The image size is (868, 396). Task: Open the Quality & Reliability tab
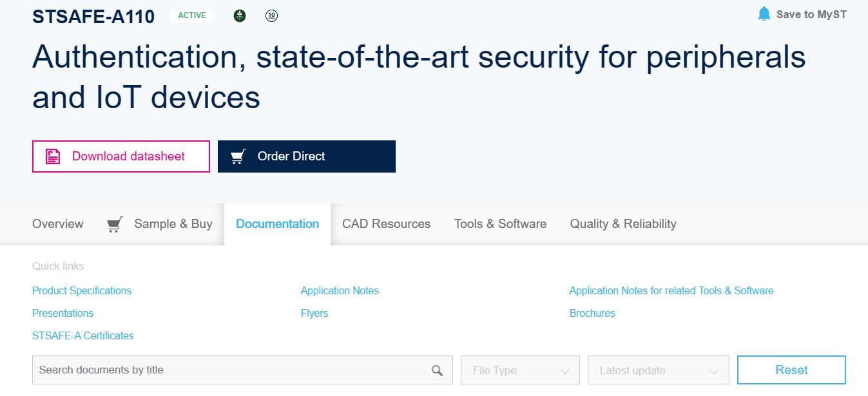click(x=622, y=223)
